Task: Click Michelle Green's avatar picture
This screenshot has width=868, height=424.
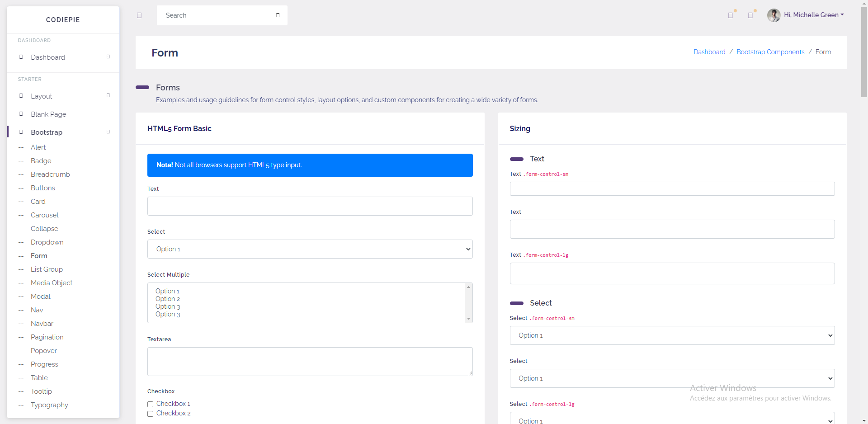Action: [x=774, y=15]
